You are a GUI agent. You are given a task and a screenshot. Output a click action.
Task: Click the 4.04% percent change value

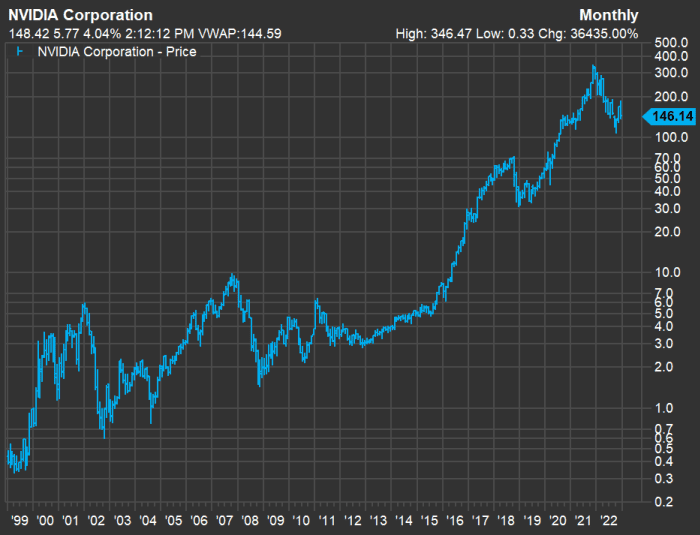[x=102, y=33]
